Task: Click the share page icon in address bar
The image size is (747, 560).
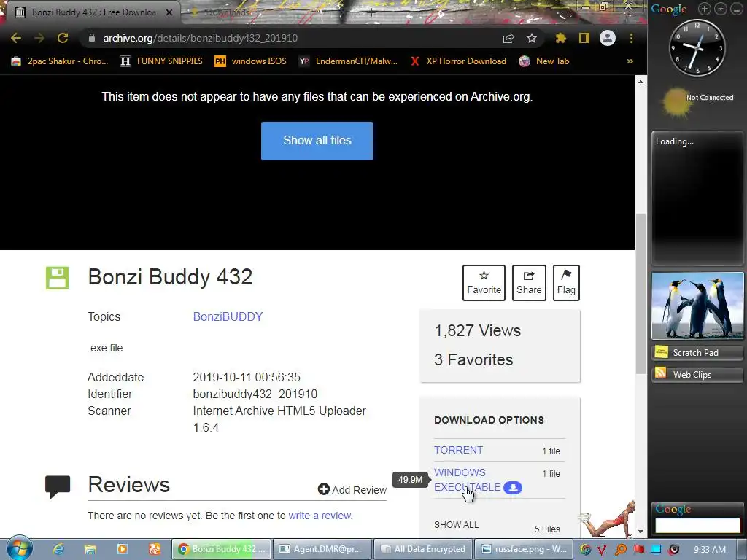Action: point(508,38)
